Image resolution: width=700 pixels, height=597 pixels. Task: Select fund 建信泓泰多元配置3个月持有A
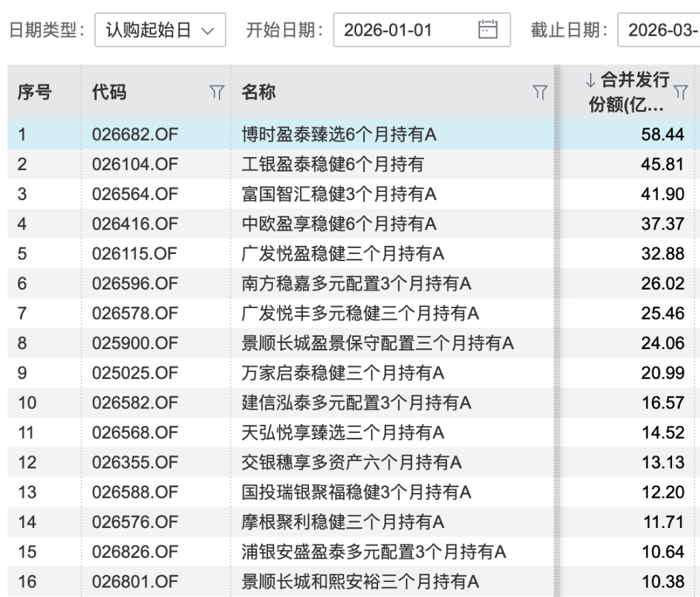[x=356, y=404]
